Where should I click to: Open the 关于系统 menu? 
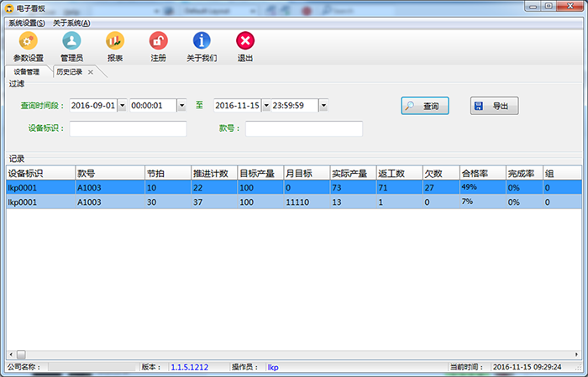[x=71, y=23]
